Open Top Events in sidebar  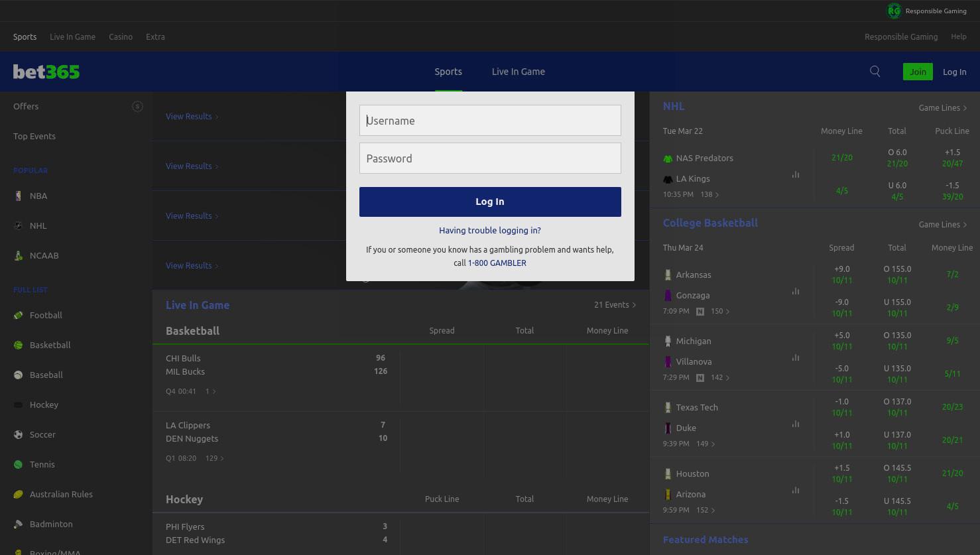(34, 136)
